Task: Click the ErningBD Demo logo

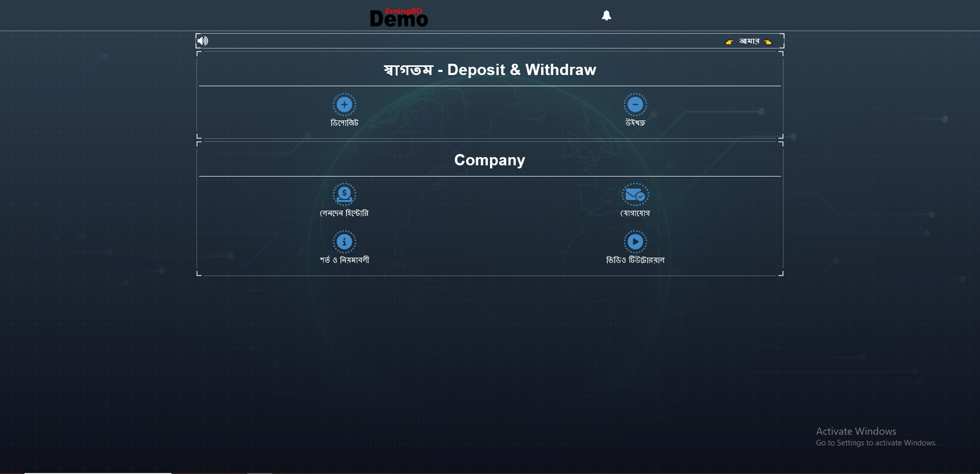Action: point(399,18)
